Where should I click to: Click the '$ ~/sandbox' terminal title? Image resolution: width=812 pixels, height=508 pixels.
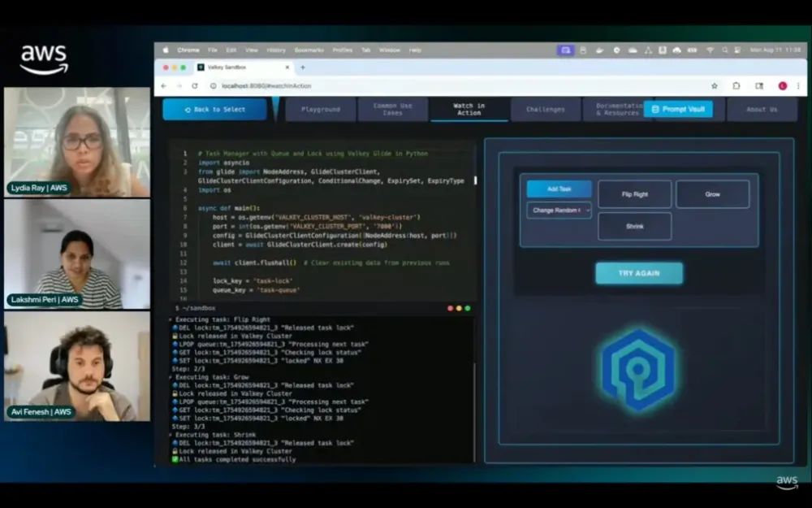coord(195,308)
